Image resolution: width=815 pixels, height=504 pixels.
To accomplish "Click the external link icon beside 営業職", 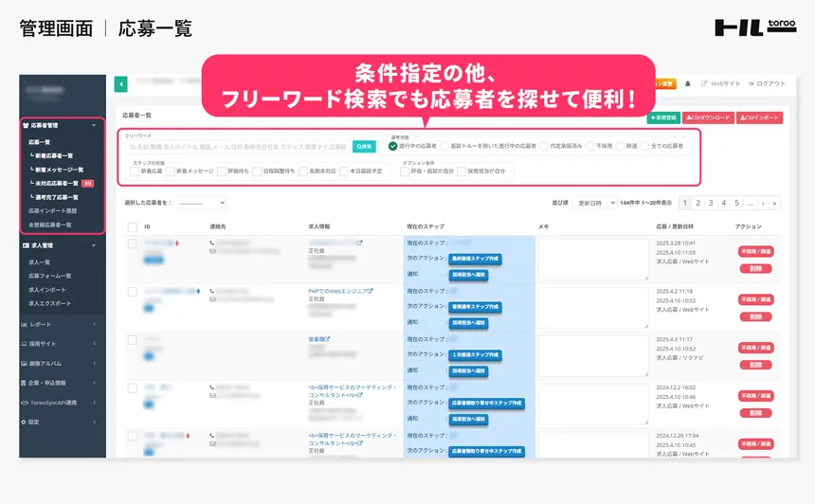I will pyautogui.click(x=328, y=339).
